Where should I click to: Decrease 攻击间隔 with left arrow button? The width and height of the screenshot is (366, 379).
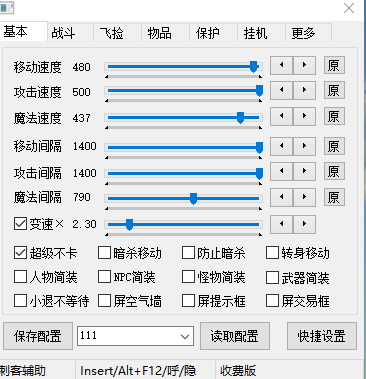pyautogui.click(x=281, y=171)
